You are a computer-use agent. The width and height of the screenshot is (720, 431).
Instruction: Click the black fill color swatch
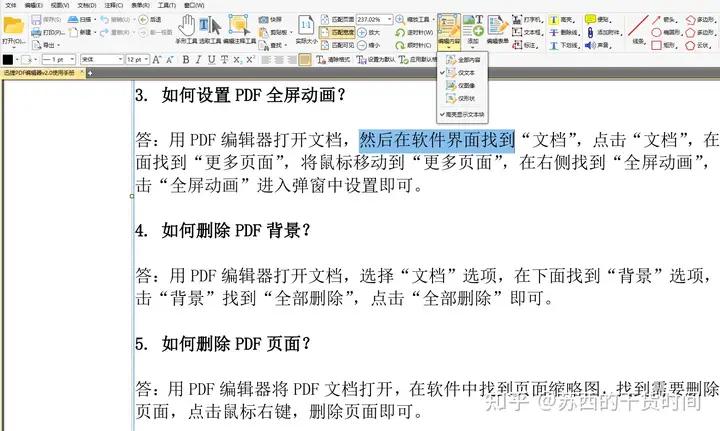[8, 60]
